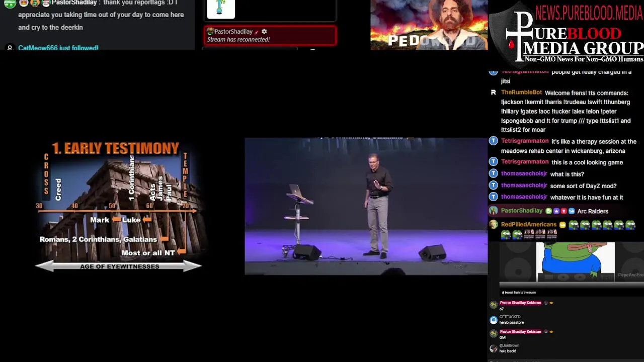Click the yellow badge after RedPilledAmericans
The image size is (644, 362).
(x=562, y=225)
